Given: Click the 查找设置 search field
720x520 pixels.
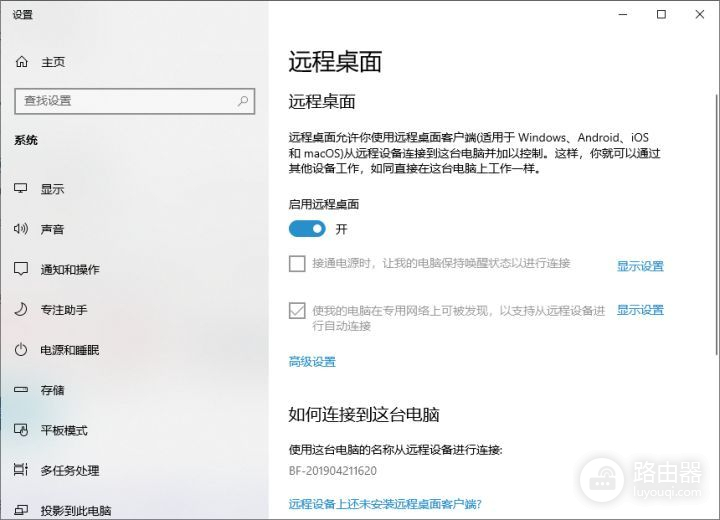Looking at the screenshot, I should coord(125,101).
